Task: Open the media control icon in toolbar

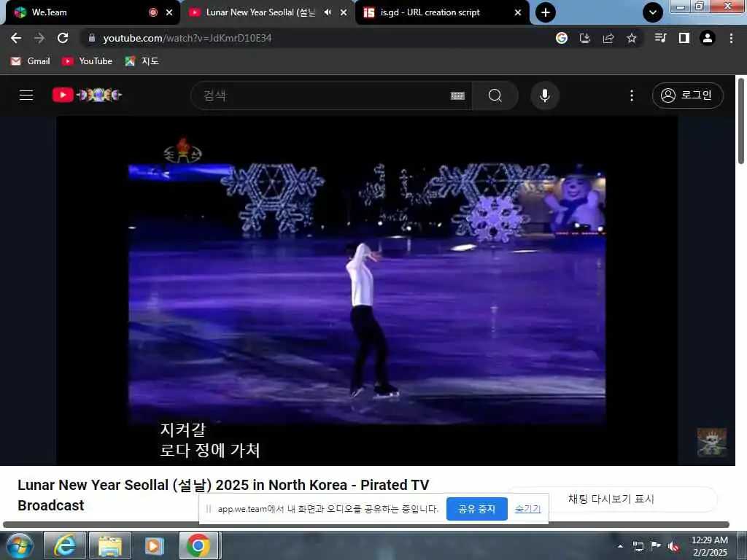Action: pos(660,38)
